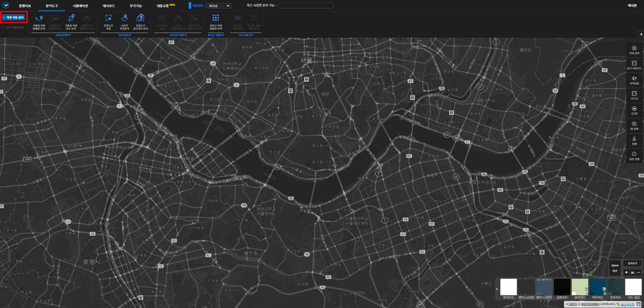Click the recently used analysis function field
The width and height of the screenshot is (644, 308).
click(x=306, y=5)
